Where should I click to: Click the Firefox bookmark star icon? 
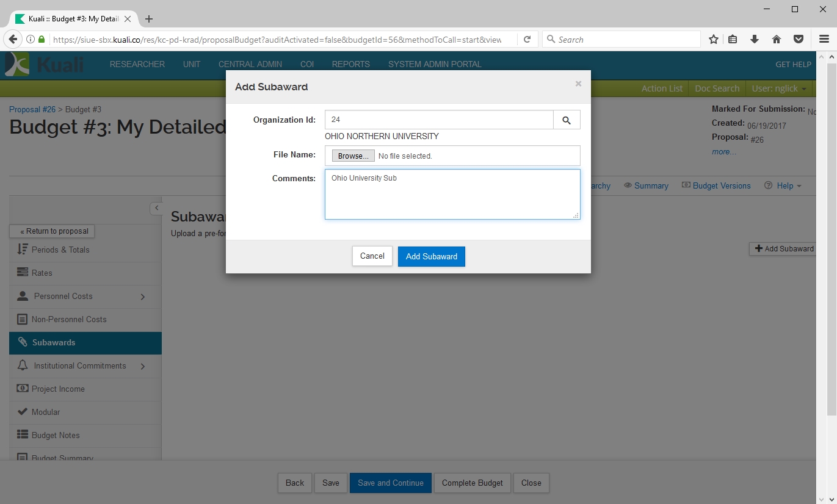click(713, 40)
